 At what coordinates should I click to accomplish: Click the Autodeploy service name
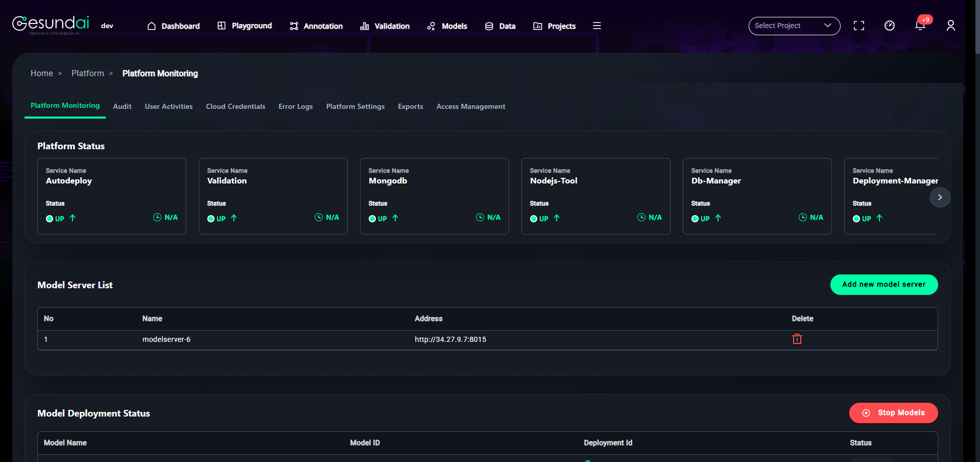coord(69,181)
